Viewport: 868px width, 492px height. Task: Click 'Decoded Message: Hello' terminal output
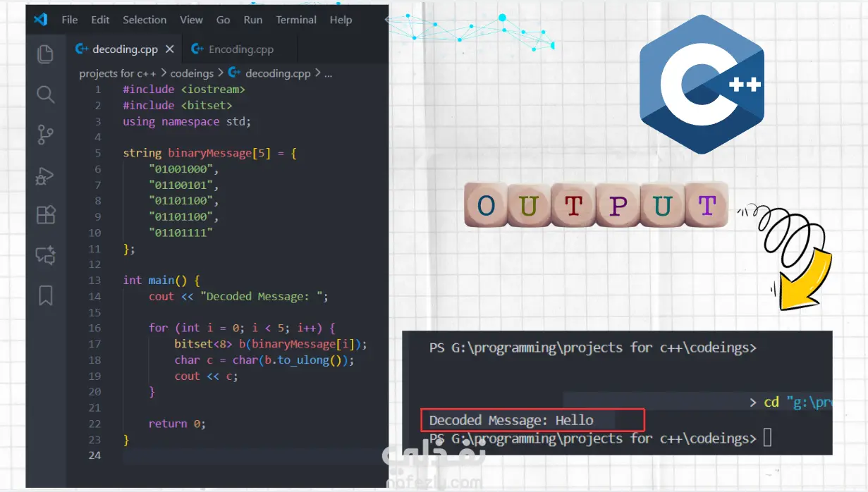click(x=511, y=420)
